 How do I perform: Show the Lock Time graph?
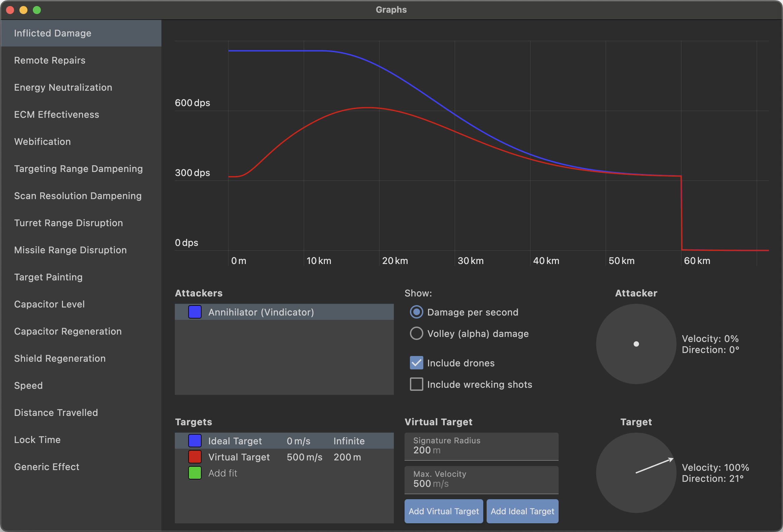click(38, 440)
